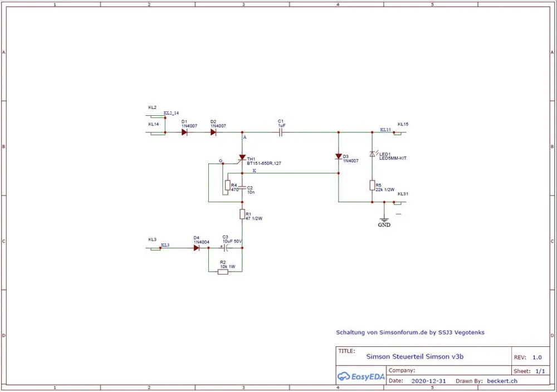Click the 47 1/2W value text
The height and width of the screenshot is (392, 557).
254,218
